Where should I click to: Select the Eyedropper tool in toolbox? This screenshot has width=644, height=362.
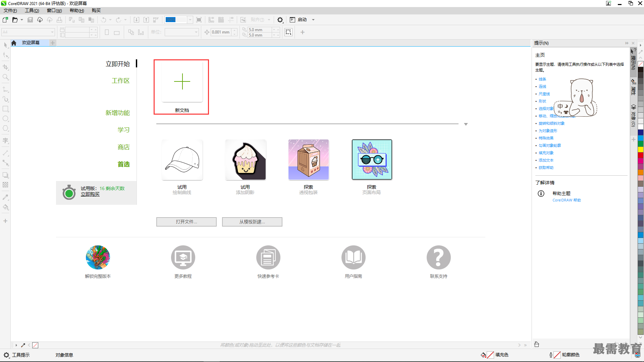5,197
